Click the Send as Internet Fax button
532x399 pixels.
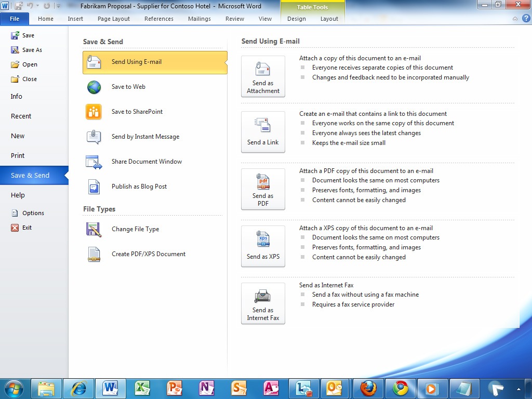263,303
